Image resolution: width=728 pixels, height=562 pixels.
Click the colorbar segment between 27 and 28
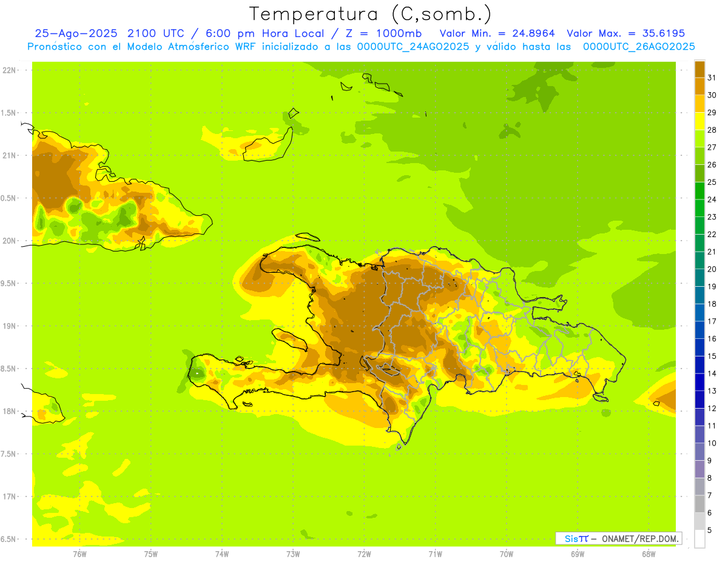(x=699, y=138)
